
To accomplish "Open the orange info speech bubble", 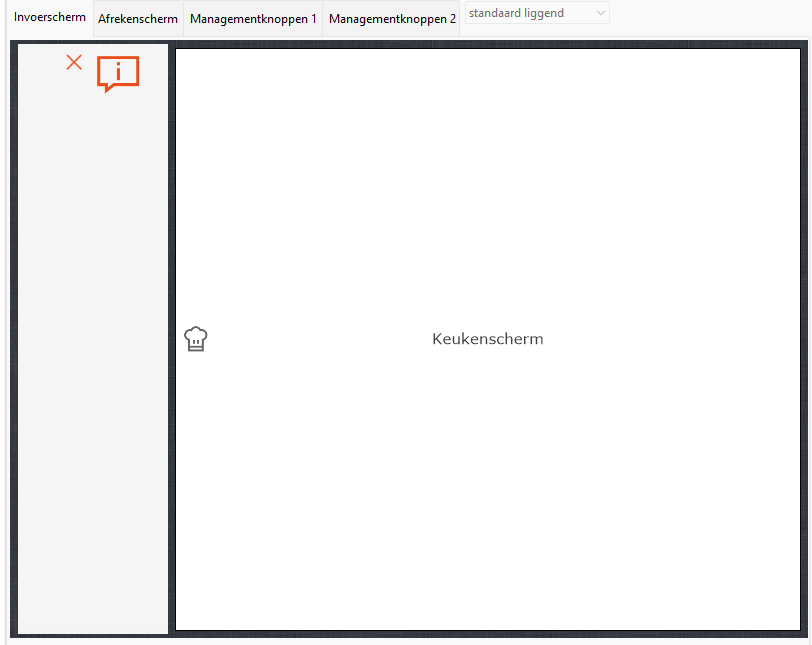I will click(118, 74).
